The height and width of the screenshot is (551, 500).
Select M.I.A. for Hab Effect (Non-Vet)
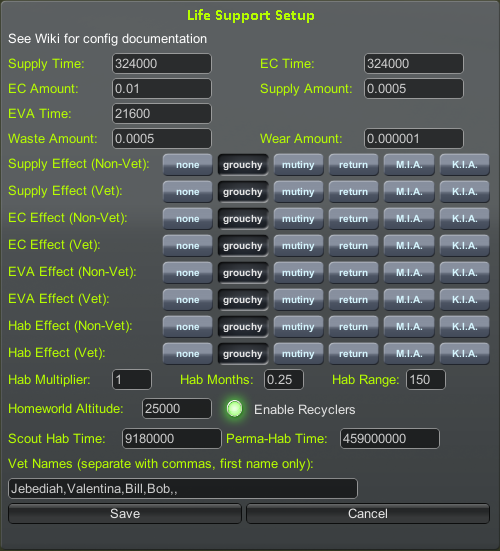tap(409, 326)
